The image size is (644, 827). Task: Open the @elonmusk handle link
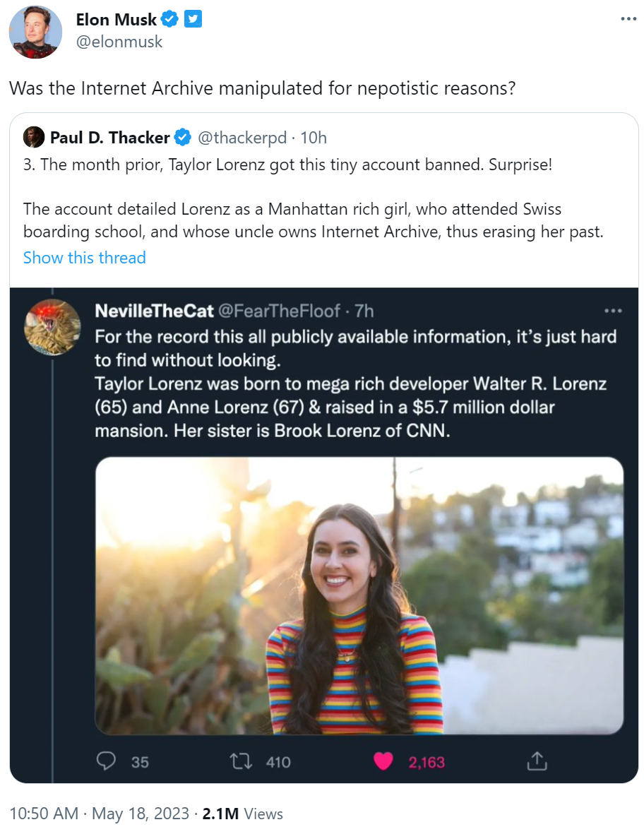(x=119, y=42)
